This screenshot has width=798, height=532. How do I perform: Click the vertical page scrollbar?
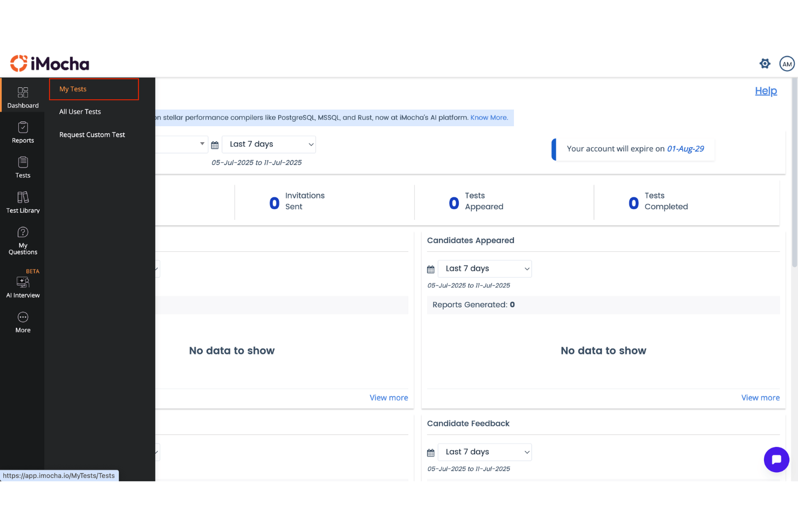pos(794,172)
